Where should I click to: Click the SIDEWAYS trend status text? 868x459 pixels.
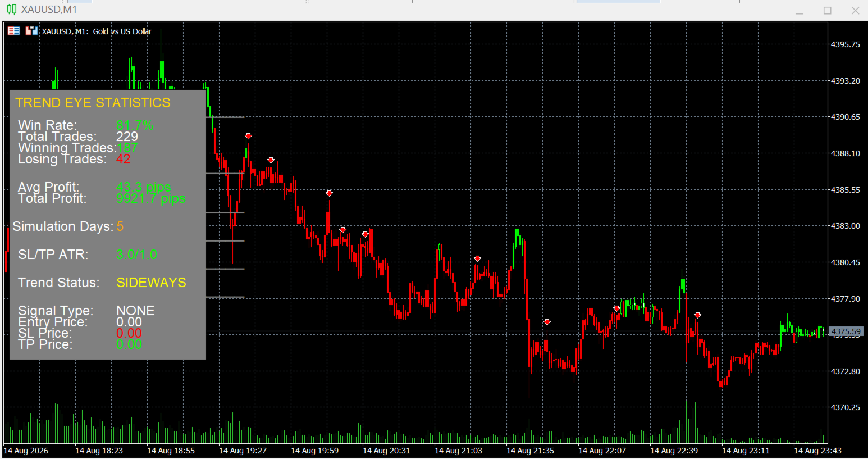coord(151,283)
